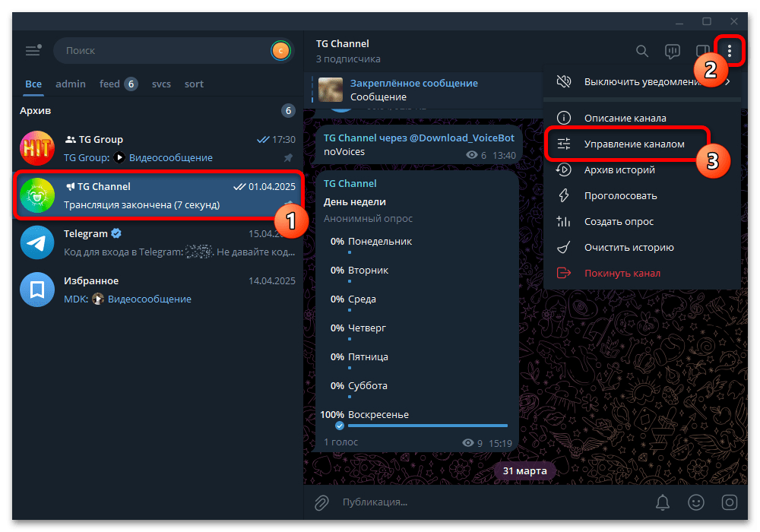Screen dimensions: 760x532
Task: Switch to the svcs folder tab
Action: point(161,84)
